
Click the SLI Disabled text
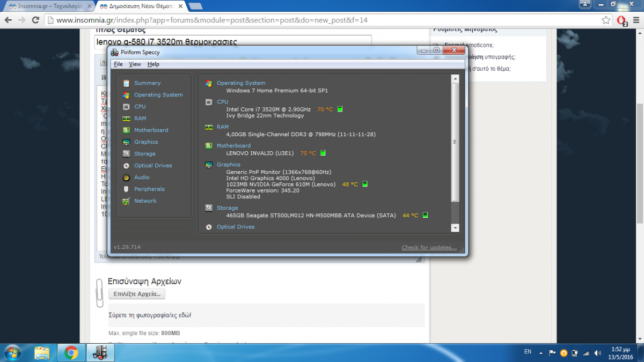(x=243, y=197)
